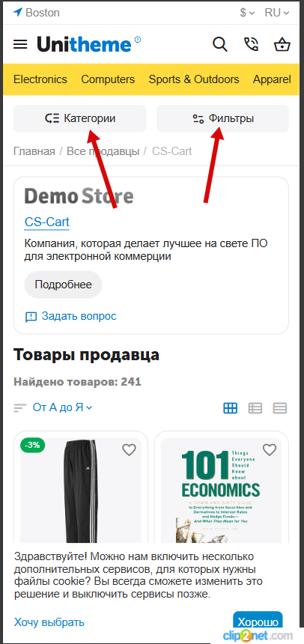Open the phone call icon
304x644 pixels.
coord(251,44)
